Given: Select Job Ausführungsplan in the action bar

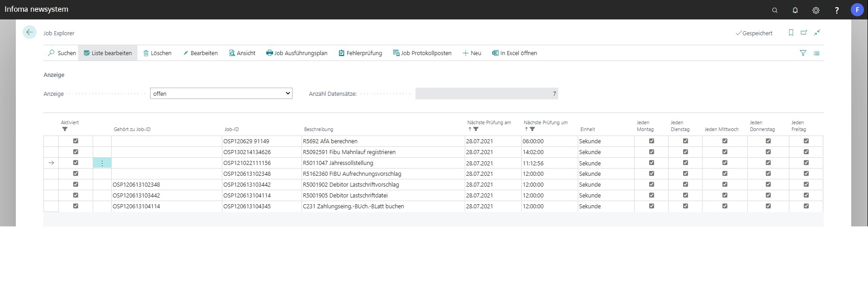Looking at the screenshot, I should pos(297,53).
